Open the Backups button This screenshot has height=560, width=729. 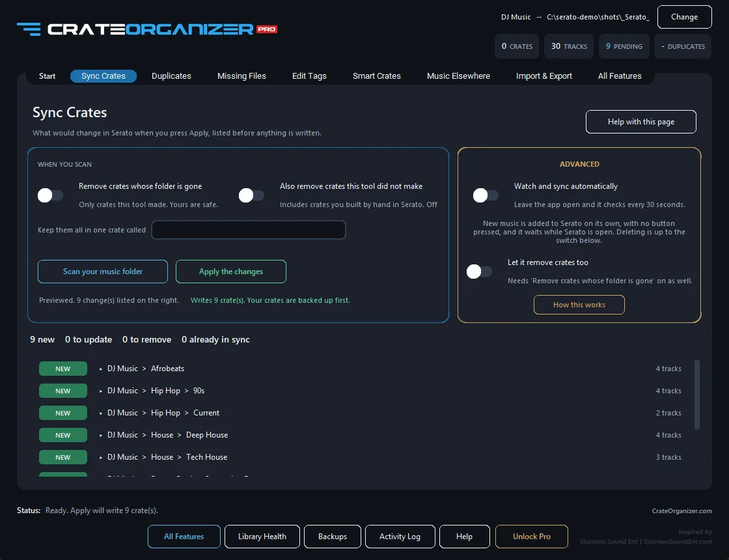333,537
